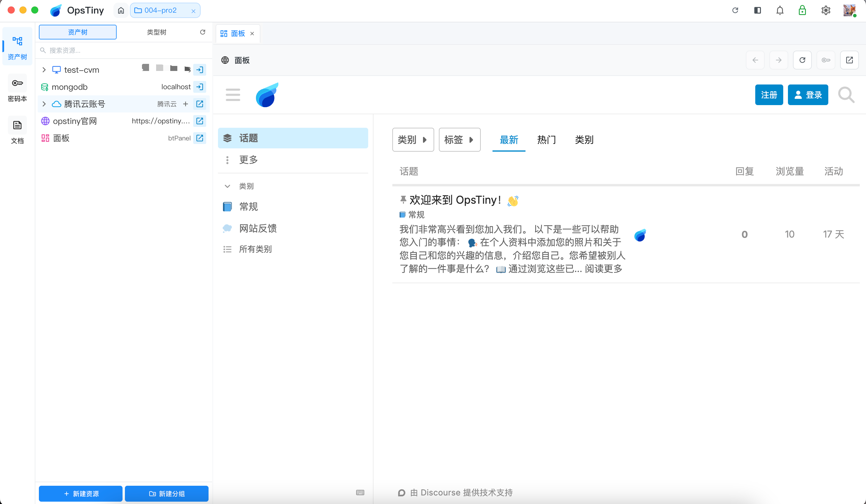Open the page in an external browser
The height and width of the screenshot is (504, 866).
pyautogui.click(x=850, y=60)
